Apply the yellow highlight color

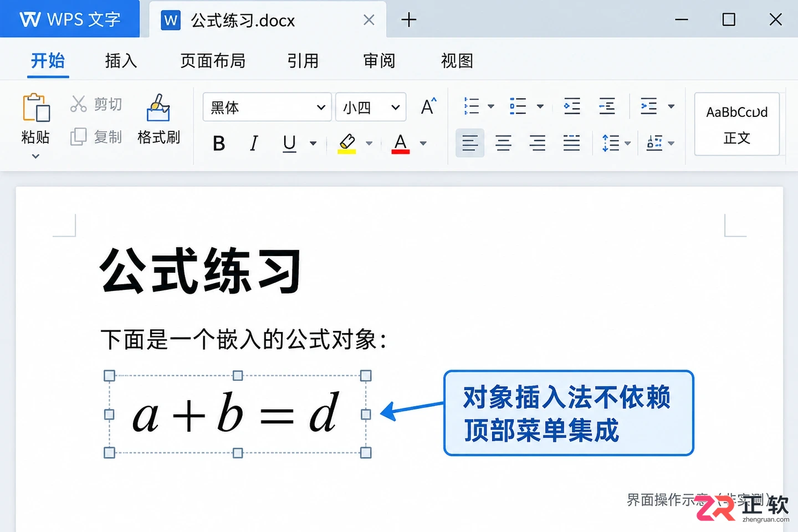(x=347, y=144)
